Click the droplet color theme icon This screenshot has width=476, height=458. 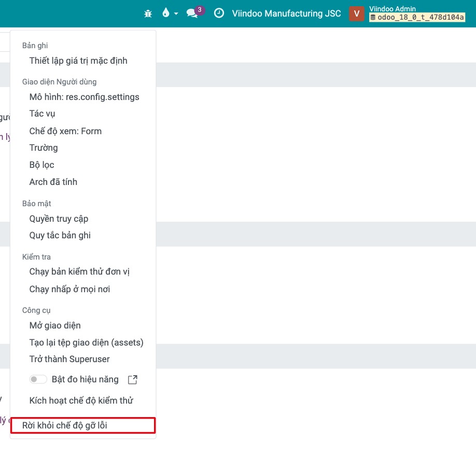point(166,13)
